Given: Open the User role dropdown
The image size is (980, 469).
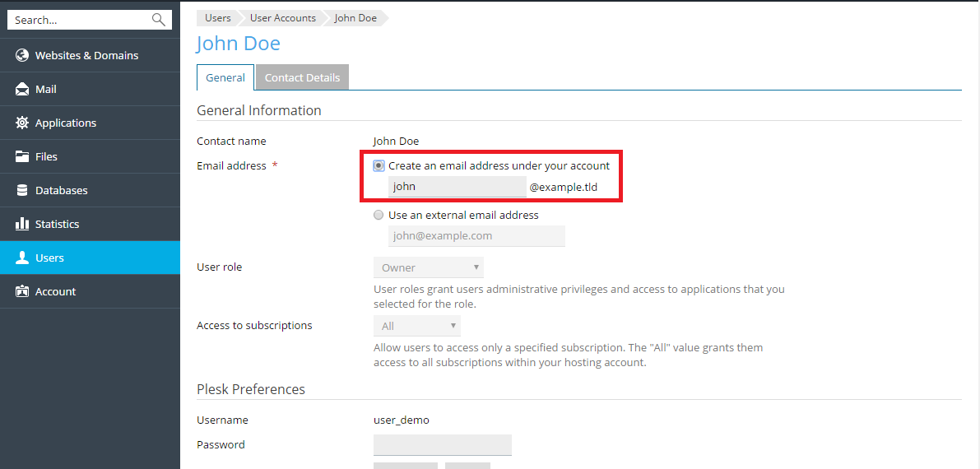Looking at the screenshot, I should [x=428, y=267].
